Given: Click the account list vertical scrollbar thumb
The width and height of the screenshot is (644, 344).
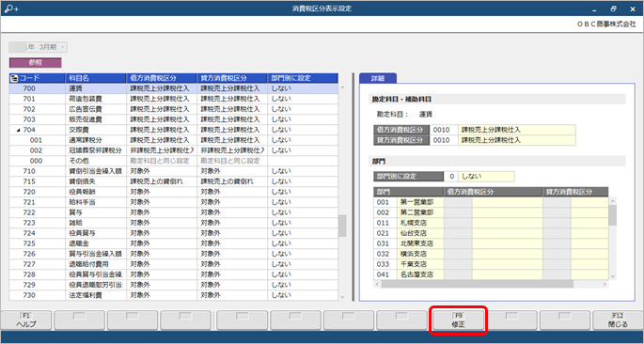Looking at the screenshot, I should [x=342, y=226].
